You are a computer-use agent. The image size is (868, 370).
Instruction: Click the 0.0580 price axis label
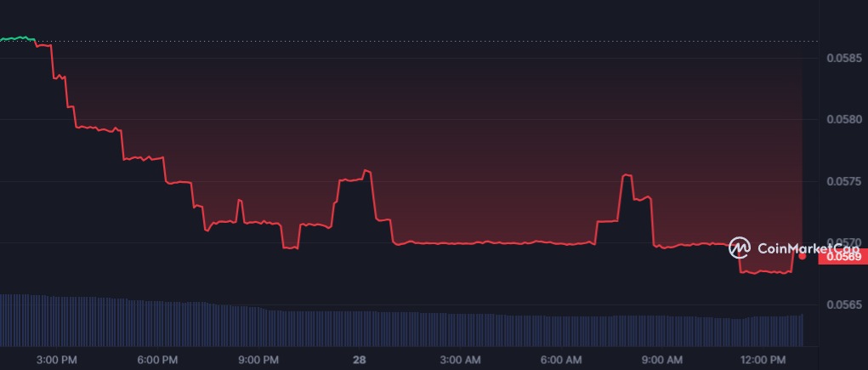[842, 120]
